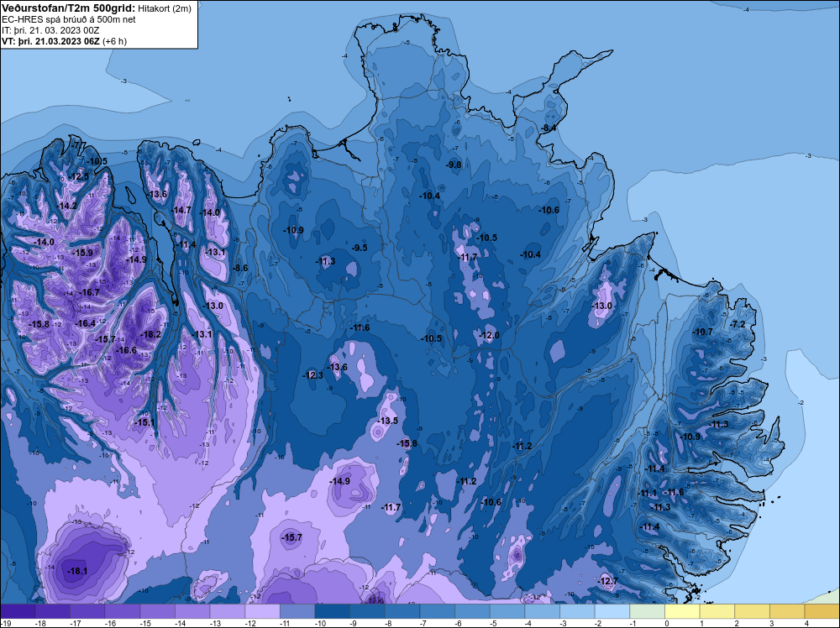This screenshot has width=840, height=628.
Task: Click legend color swatch labeled 4
Action: (822, 611)
